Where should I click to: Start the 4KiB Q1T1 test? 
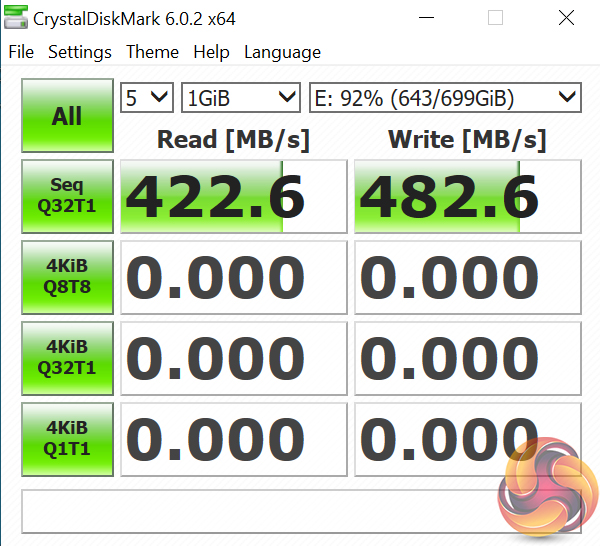tap(67, 439)
